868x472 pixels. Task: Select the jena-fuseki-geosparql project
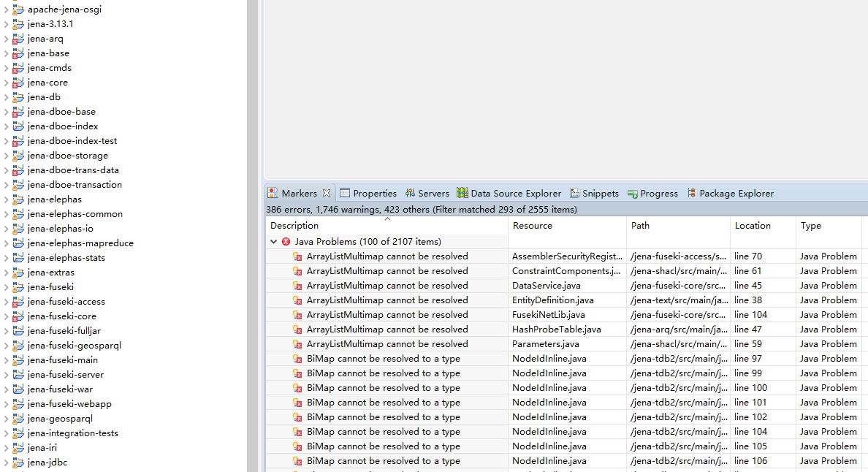pos(75,346)
